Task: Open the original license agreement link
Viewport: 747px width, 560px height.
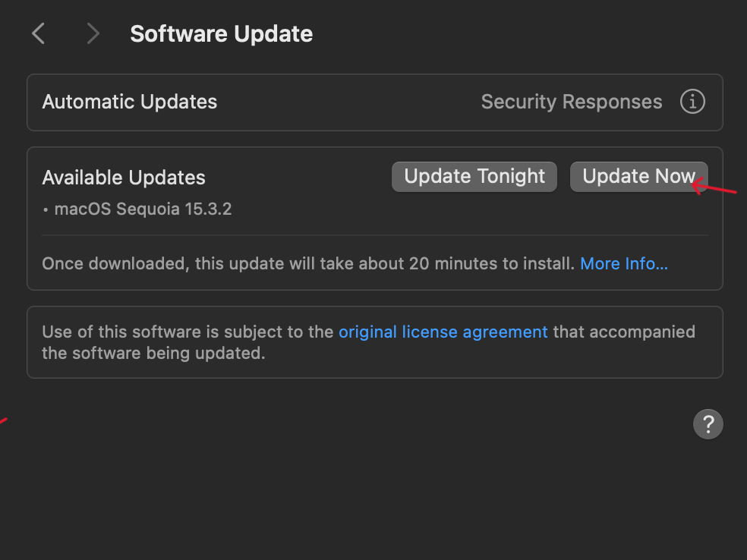Action: [443, 332]
